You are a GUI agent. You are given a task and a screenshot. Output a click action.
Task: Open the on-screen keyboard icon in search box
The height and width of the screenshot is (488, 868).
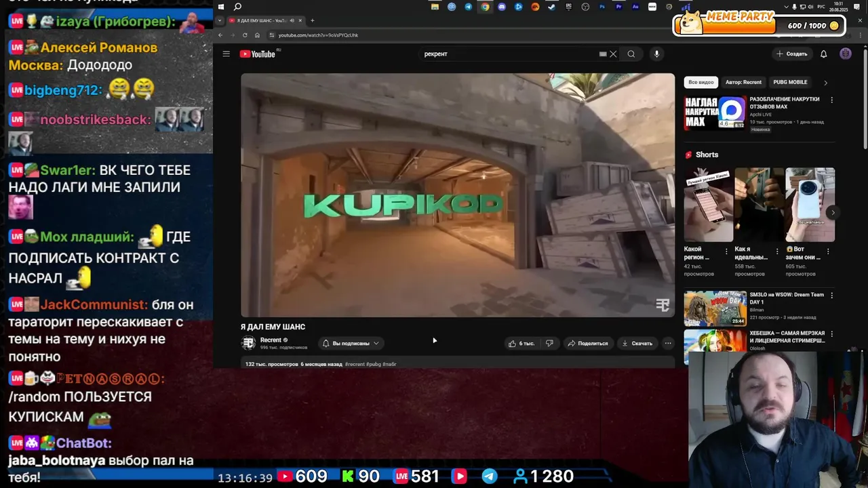coord(602,54)
